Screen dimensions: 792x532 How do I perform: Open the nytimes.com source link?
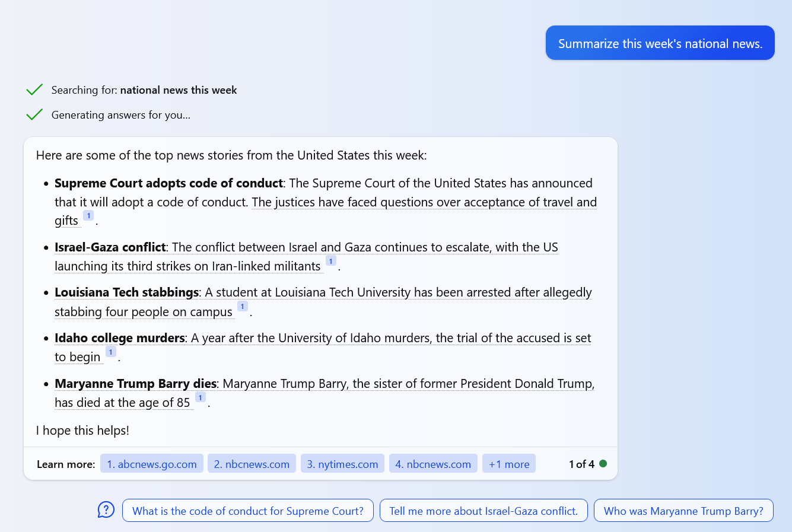click(342, 464)
